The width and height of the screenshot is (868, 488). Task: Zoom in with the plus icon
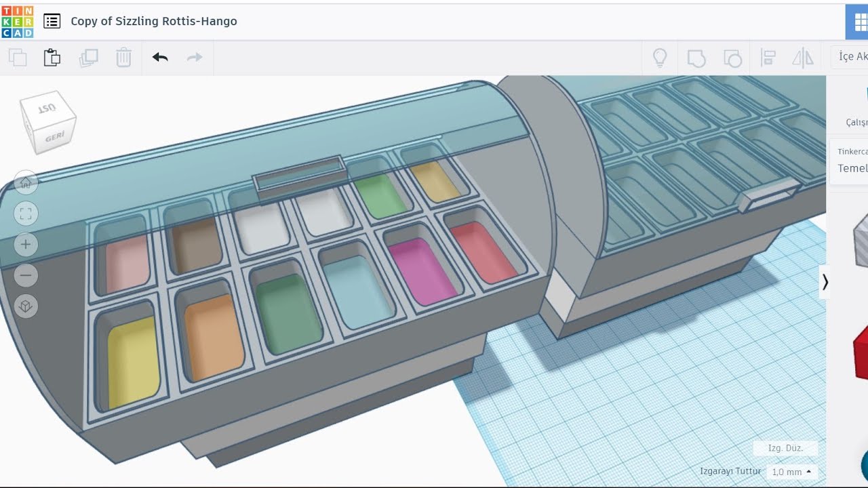26,245
